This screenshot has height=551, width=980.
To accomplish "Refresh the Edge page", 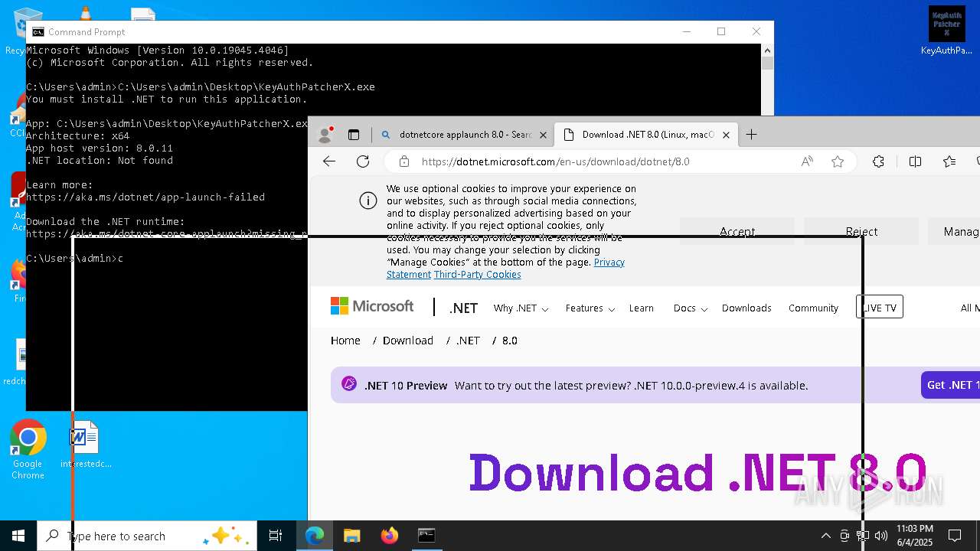I will 363,161.
